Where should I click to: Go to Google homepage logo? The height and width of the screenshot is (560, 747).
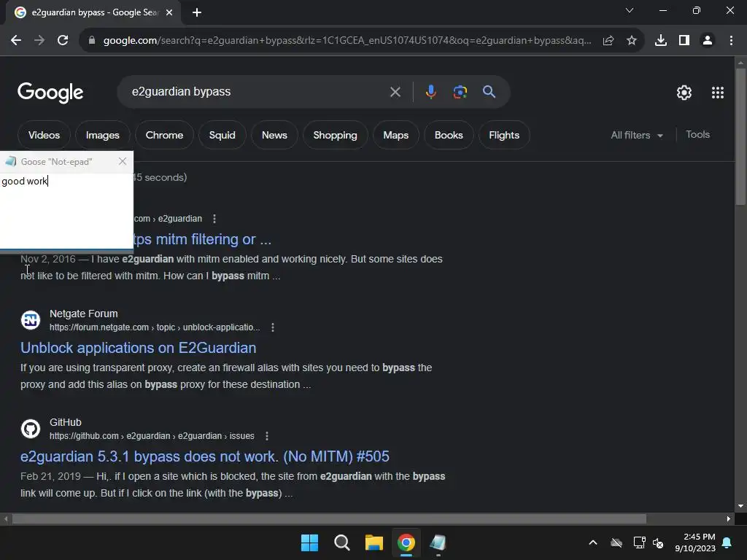point(50,93)
